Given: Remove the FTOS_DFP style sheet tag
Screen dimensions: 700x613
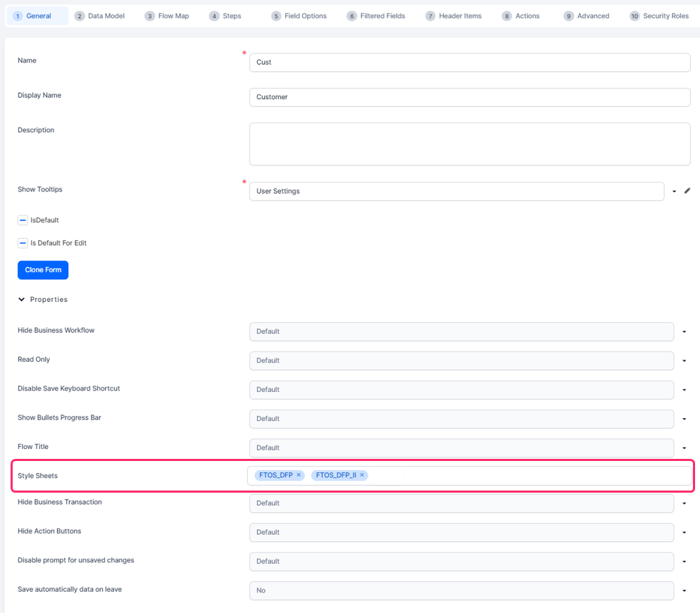Looking at the screenshot, I should (299, 475).
